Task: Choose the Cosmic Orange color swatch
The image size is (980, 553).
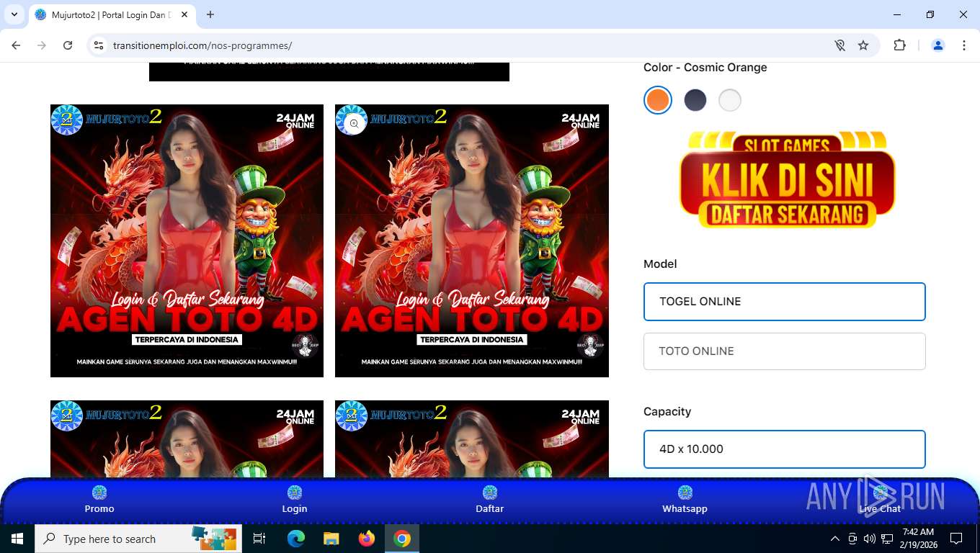Action: pos(658,100)
